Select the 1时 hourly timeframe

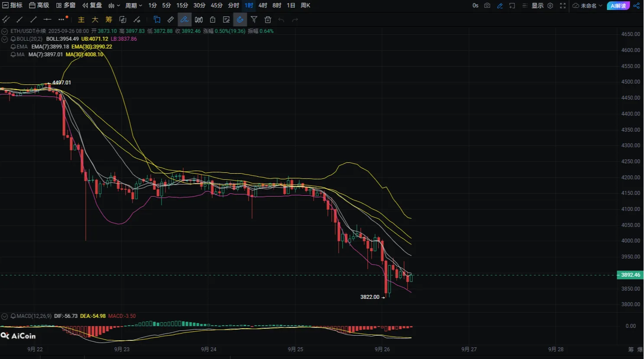249,6
